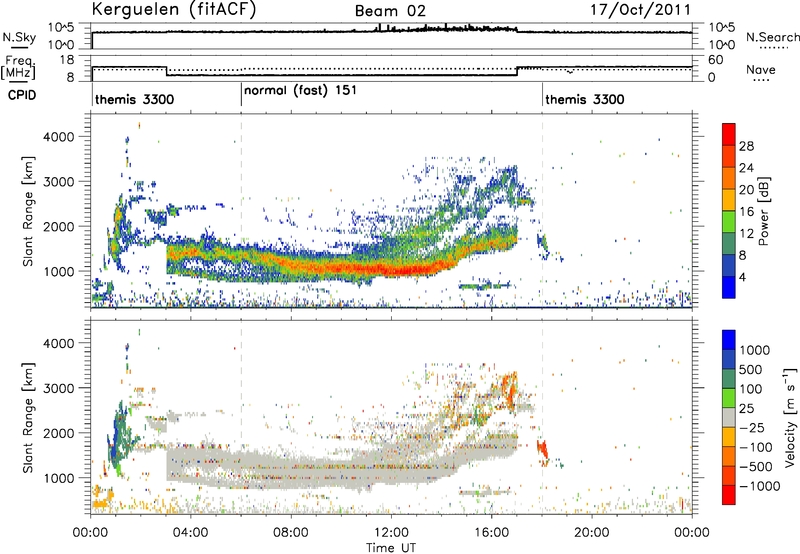This screenshot has height=554, width=800.
Task: Click the "Kerguelen (fitACF)" plot title
Action: tap(173, 9)
